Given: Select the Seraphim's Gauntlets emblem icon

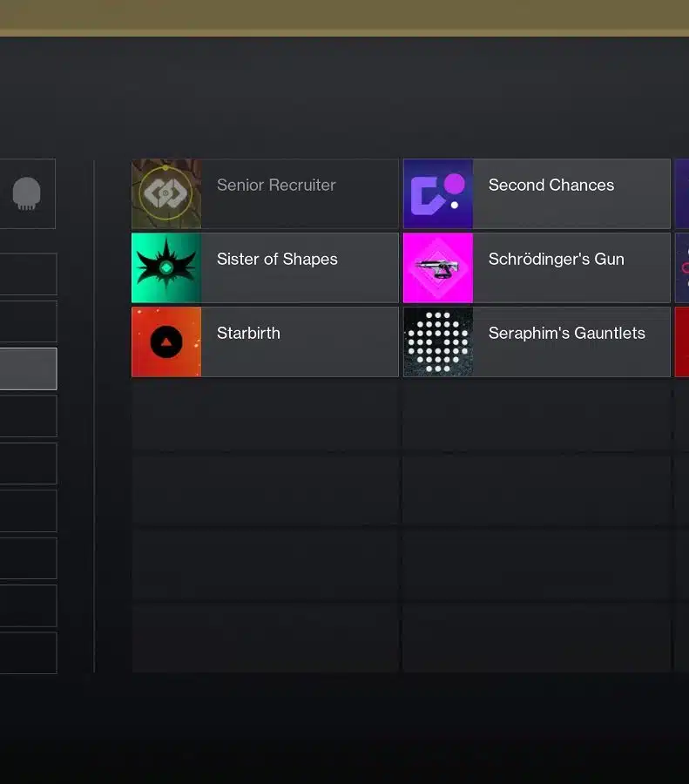Looking at the screenshot, I should [x=438, y=342].
